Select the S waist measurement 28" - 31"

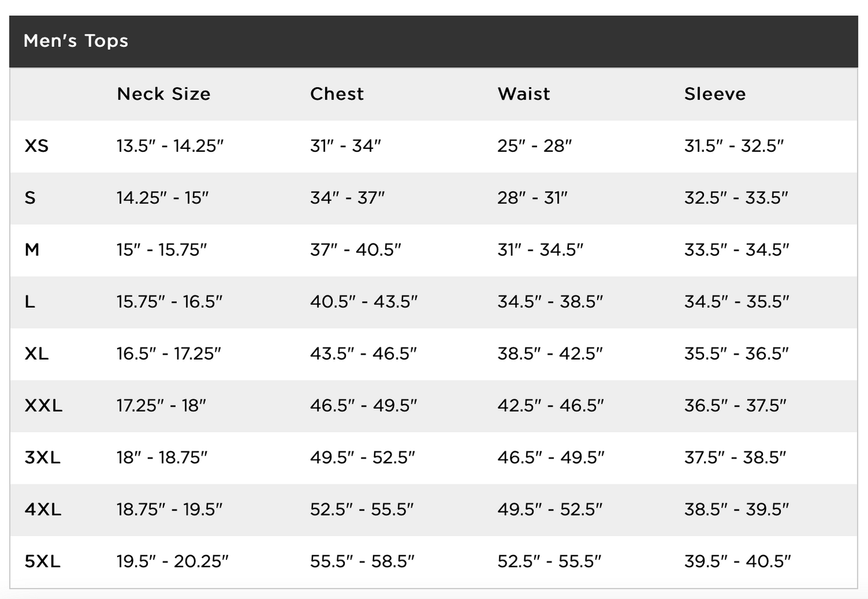tap(532, 197)
